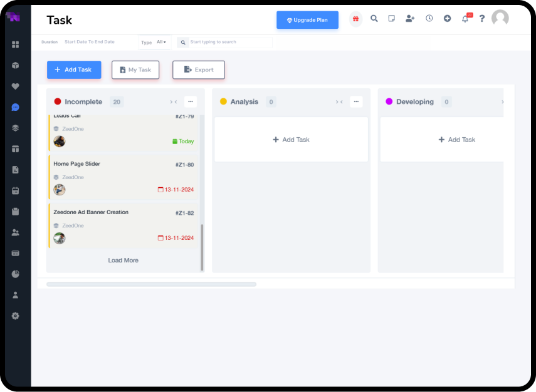Click the Incomplete count badge 20
The image size is (536, 392).
[117, 101]
